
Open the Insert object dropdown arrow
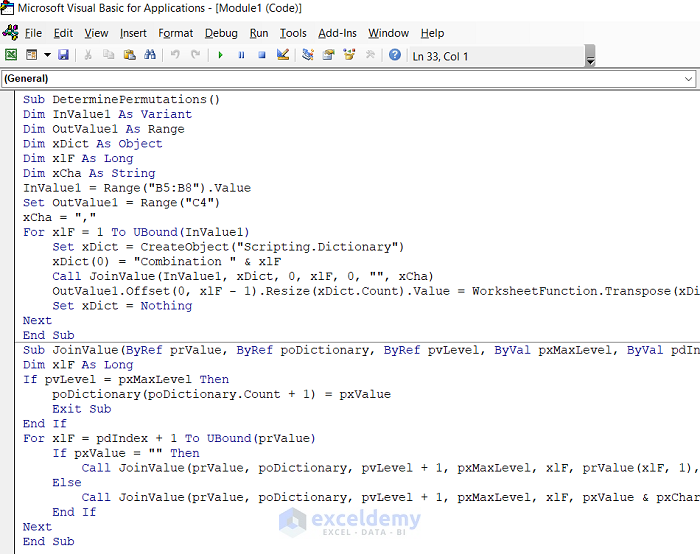click(x=47, y=55)
